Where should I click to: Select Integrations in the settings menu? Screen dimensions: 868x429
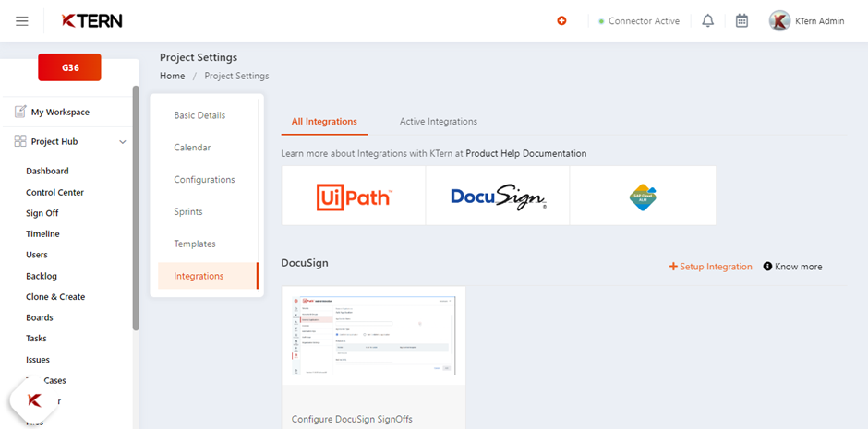(208, 276)
